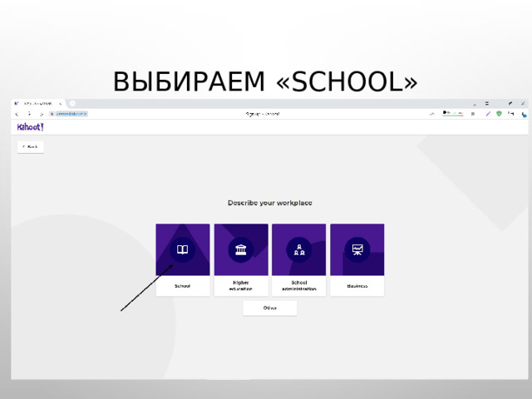Open a new browser tab
Screen dimensions: 532x399
[72, 103]
